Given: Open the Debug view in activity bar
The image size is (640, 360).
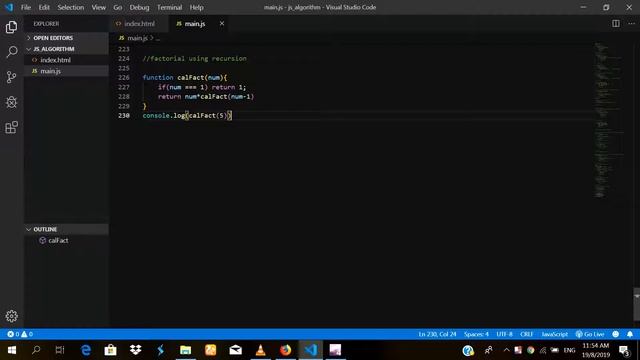Looking at the screenshot, I should (11, 102).
